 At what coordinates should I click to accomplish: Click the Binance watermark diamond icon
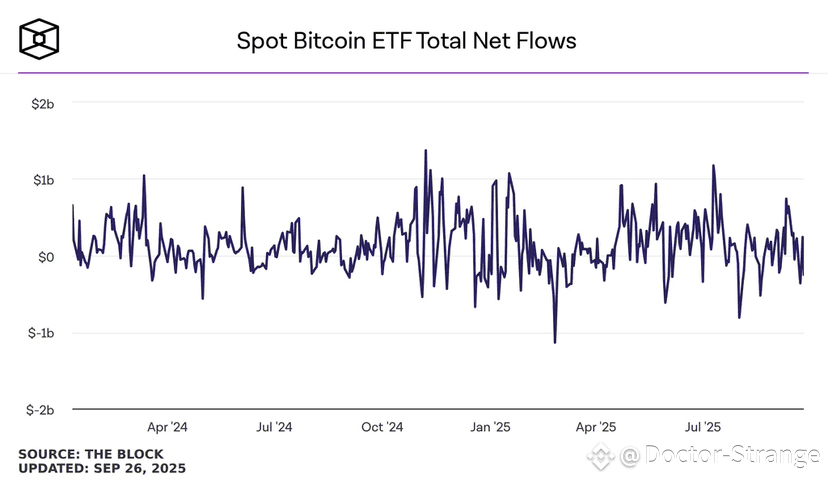coord(601,456)
